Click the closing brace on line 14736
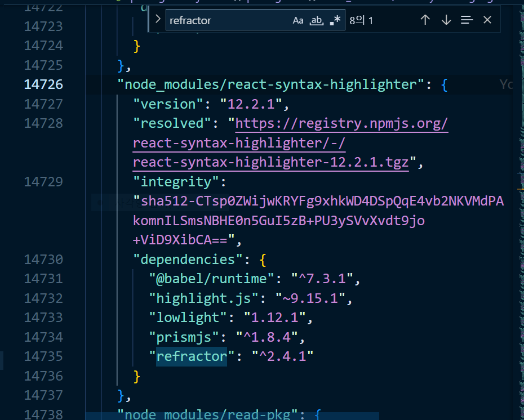 coord(136,376)
